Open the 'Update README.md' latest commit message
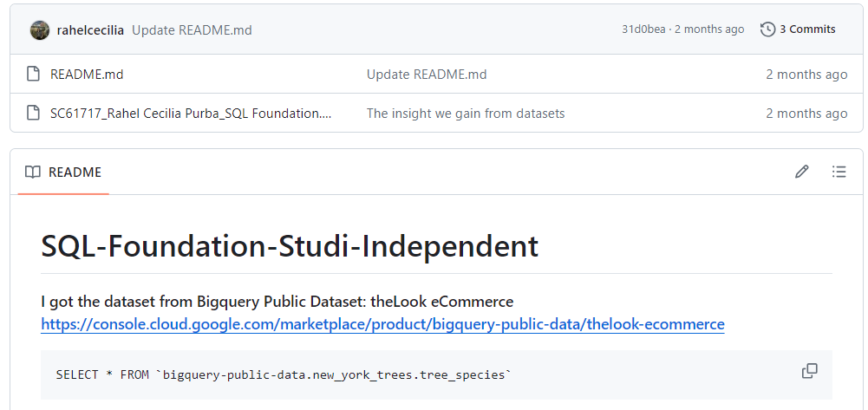Viewport: 868px width, 410px height. click(192, 29)
